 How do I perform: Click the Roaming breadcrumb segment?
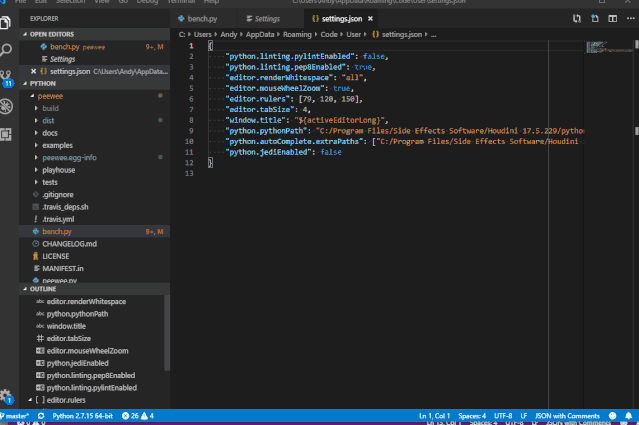tap(297, 35)
